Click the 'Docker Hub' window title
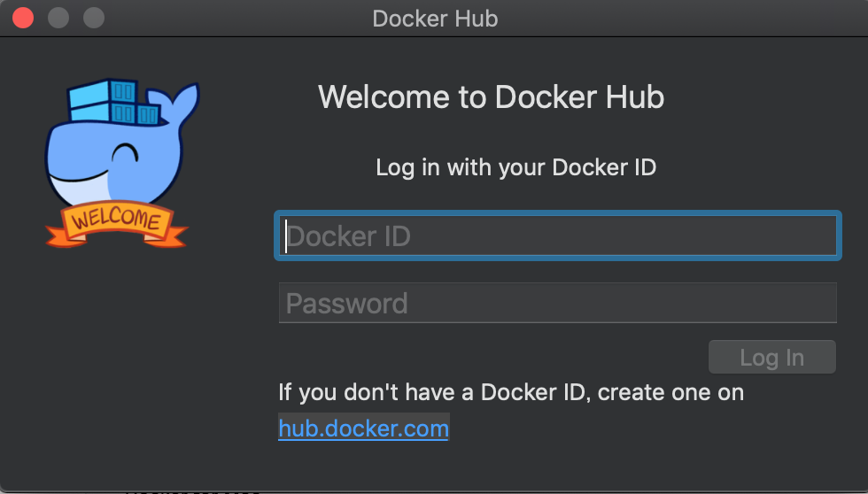This screenshot has height=494, width=868. (435, 19)
